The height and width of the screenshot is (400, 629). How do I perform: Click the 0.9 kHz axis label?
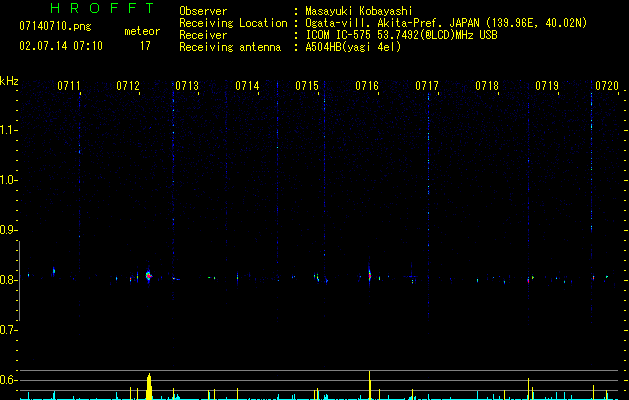[8, 230]
